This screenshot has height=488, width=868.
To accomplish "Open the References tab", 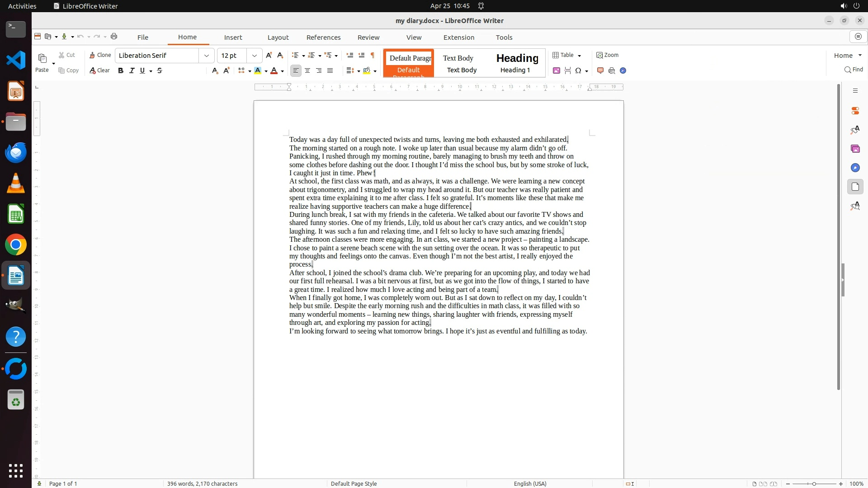I will click(x=323, y=38).
